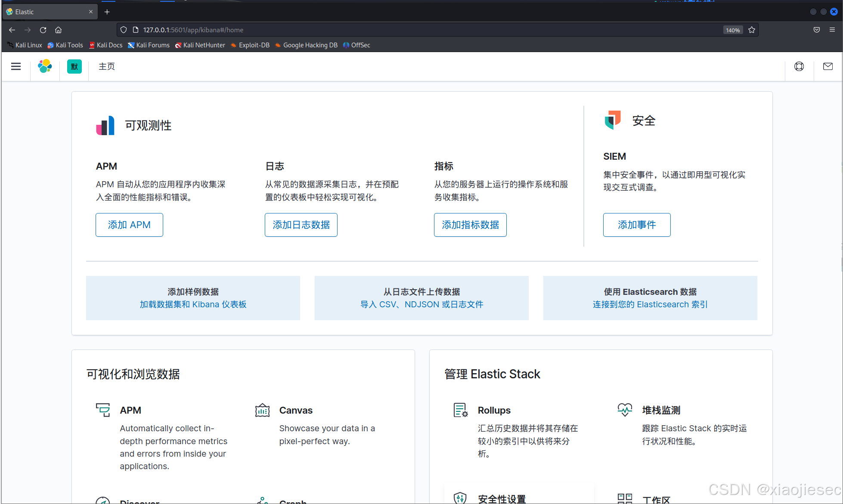Open the APM title in visualize section
This screenshot has height=504, width=843.
coord(130,410)
